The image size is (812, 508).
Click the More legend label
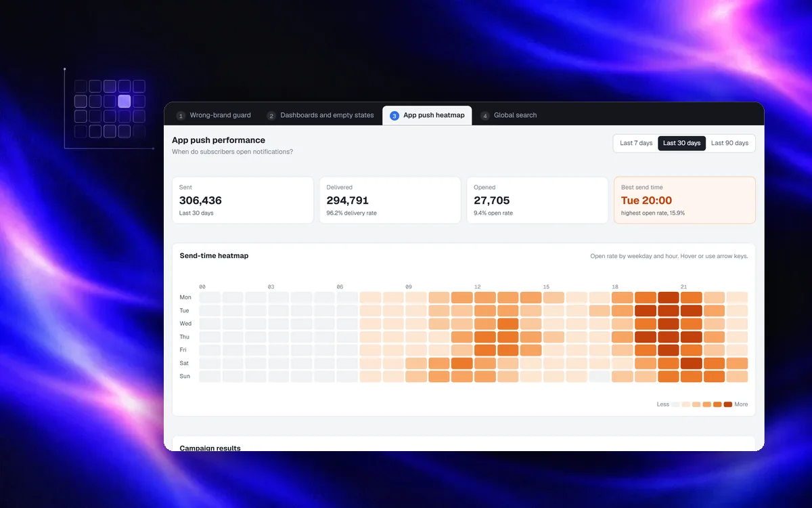(741, 404)
